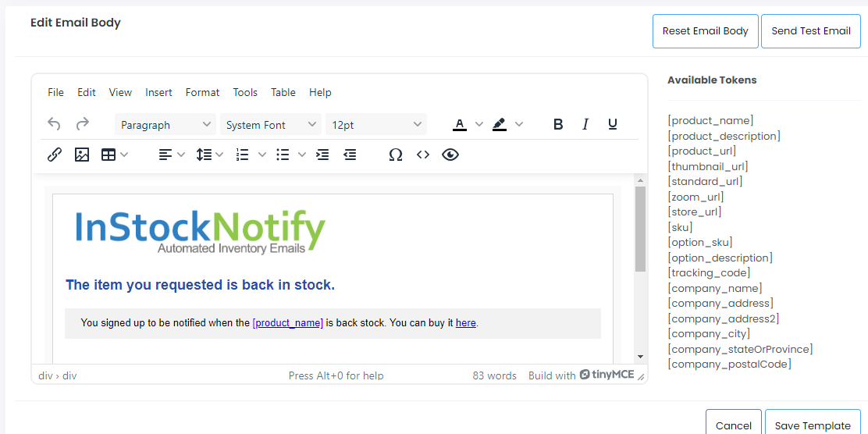Open the Format menu
Image resolution: width=868 pixels, height=434 pixels.
click(203, 92)
